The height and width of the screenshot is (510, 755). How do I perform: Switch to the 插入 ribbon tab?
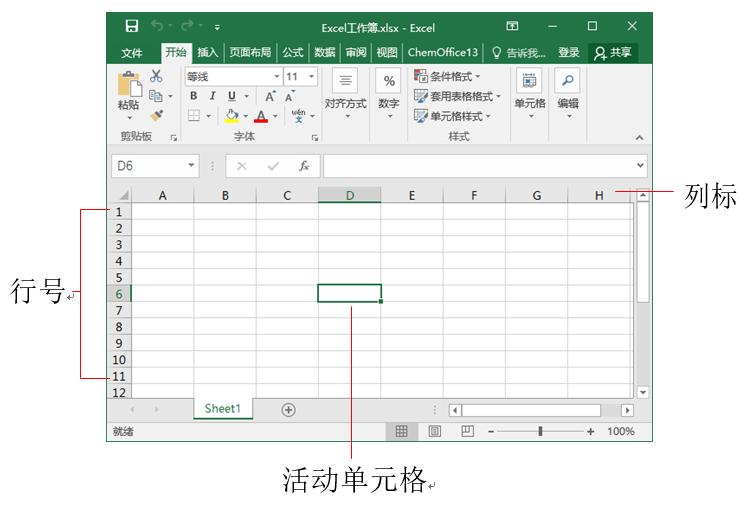(208, 52)
